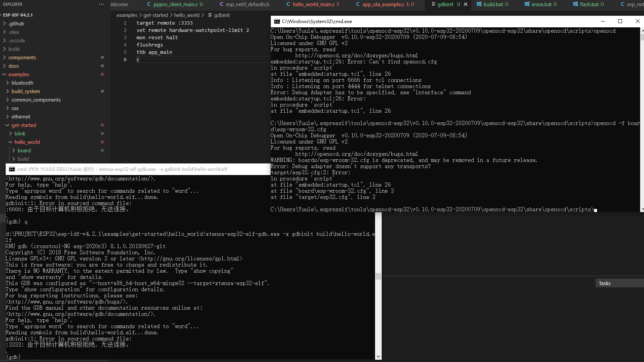Minimize the C:\Windows\System32\cmd.exe window
This screenshot has width=644, height=362.
pyautogui.click(x=603, y=21)
